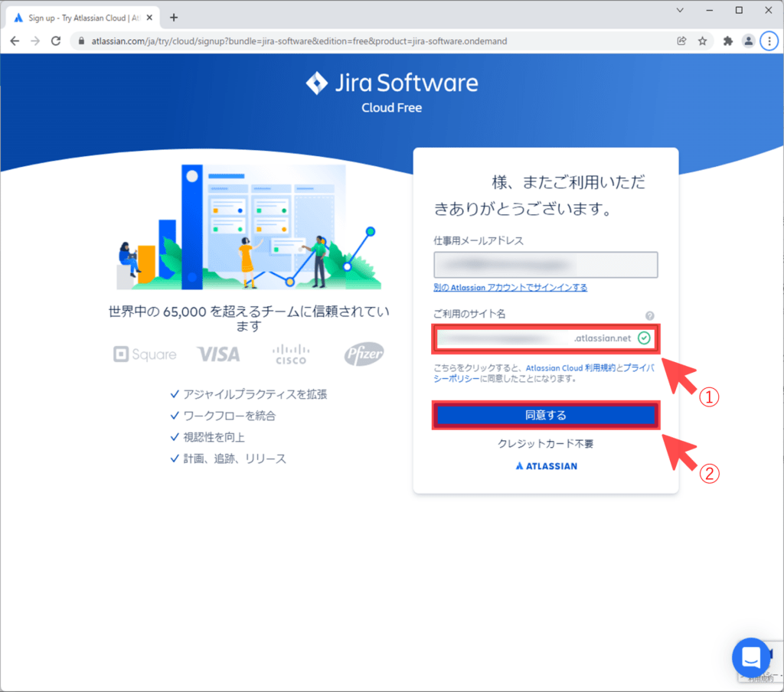
Task: Click the Jira Software logo
Action: pyautogui.click(x=391, y=83)
